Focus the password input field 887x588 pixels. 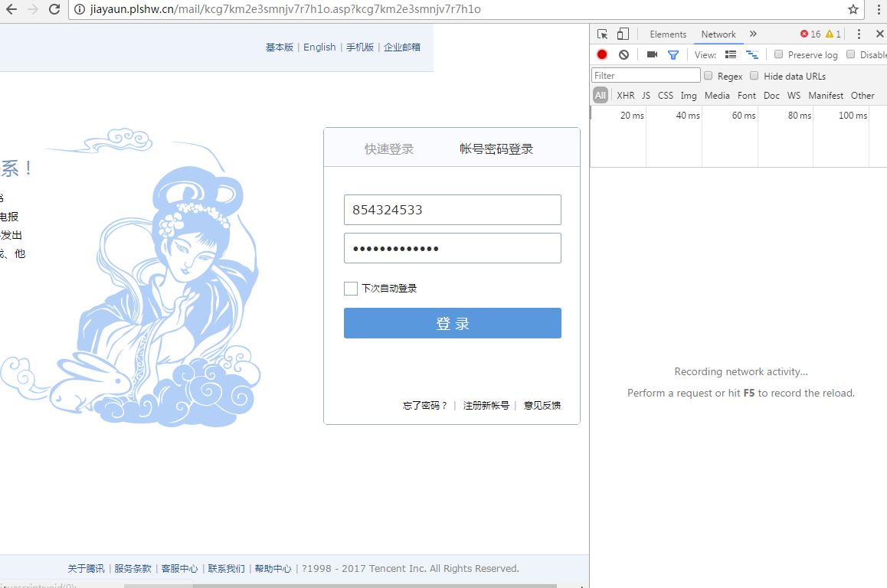coord(453,248)
